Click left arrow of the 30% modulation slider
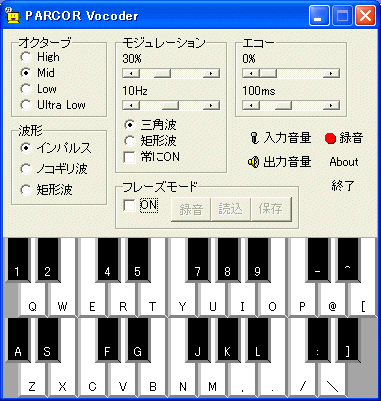This screenshot has height=401, width=381. coord(131,73)
